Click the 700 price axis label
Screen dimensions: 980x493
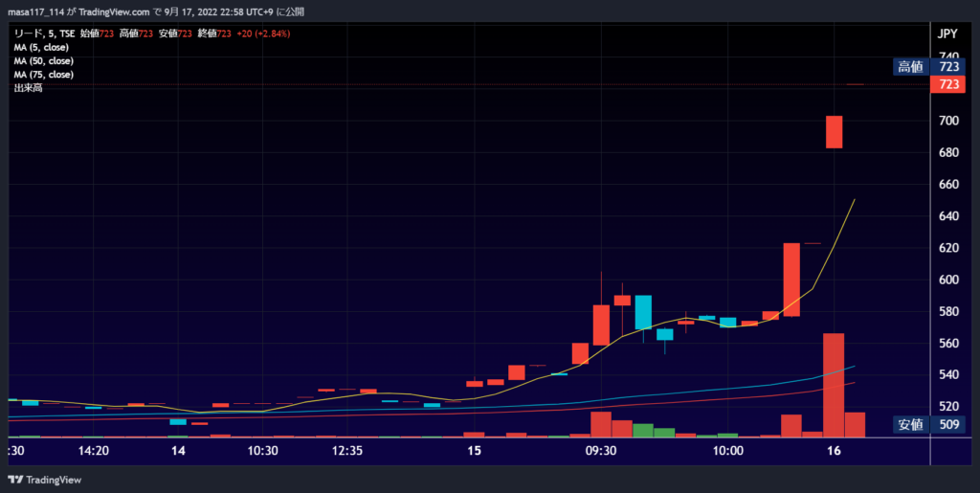(948, 122)
